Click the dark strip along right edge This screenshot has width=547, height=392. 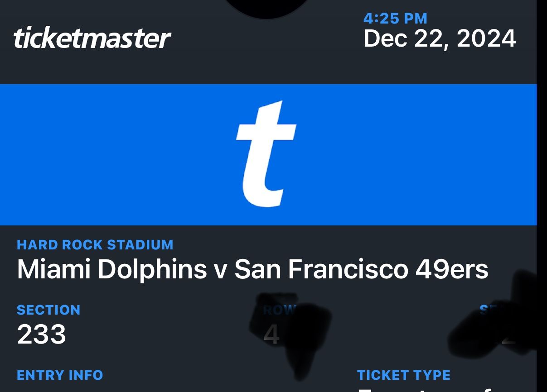click(x=542, y=195)
